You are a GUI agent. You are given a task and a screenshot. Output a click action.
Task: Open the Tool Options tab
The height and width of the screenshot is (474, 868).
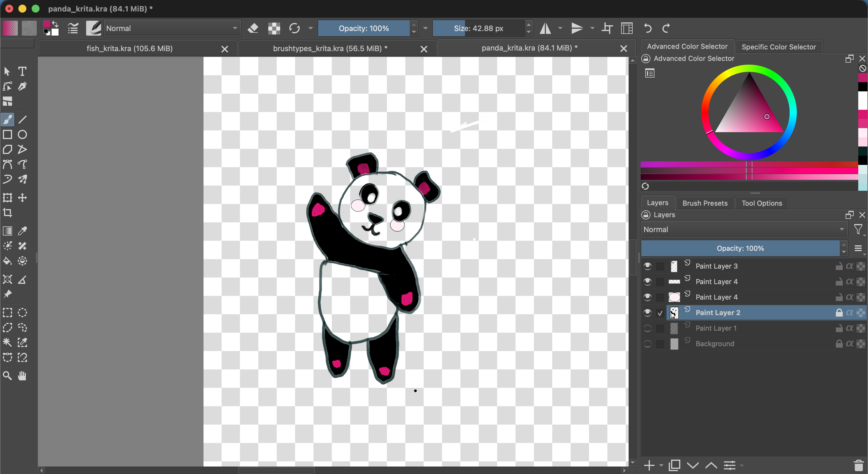tap(762, 203)
